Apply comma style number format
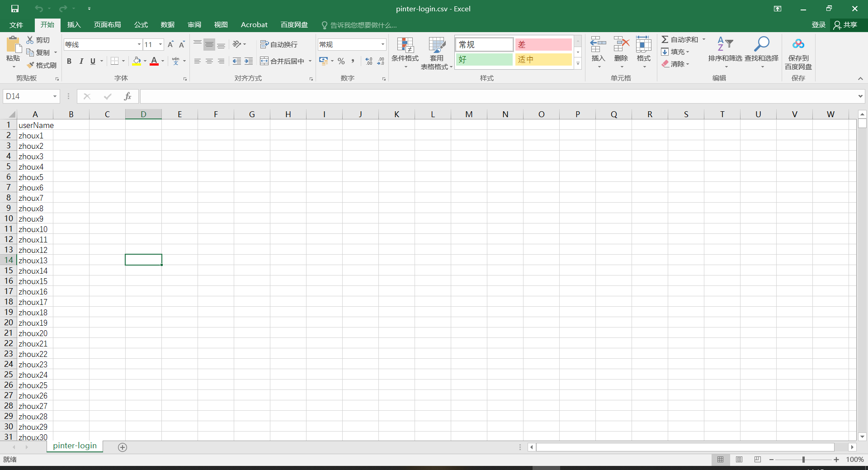 point(353,61)
